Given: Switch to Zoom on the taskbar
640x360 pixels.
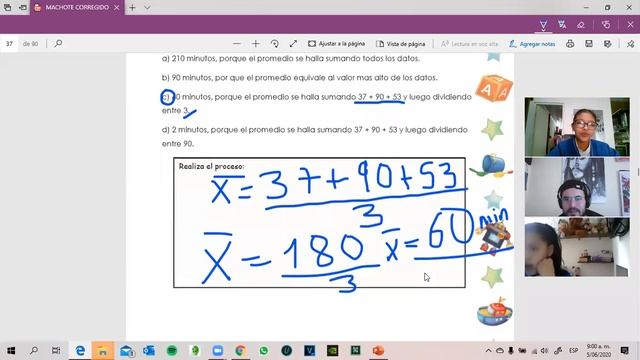Looking at the screenshot, I should [x=218, y=351].
